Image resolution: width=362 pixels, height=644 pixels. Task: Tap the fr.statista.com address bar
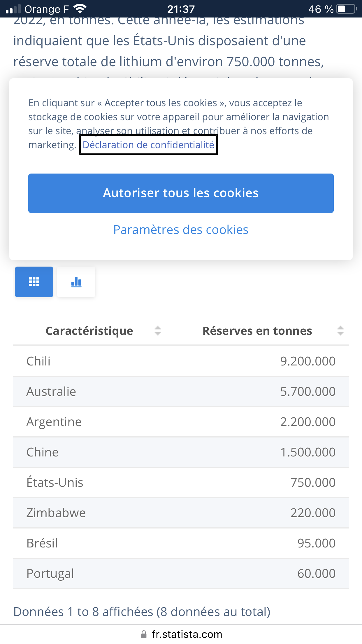(187, 634)
